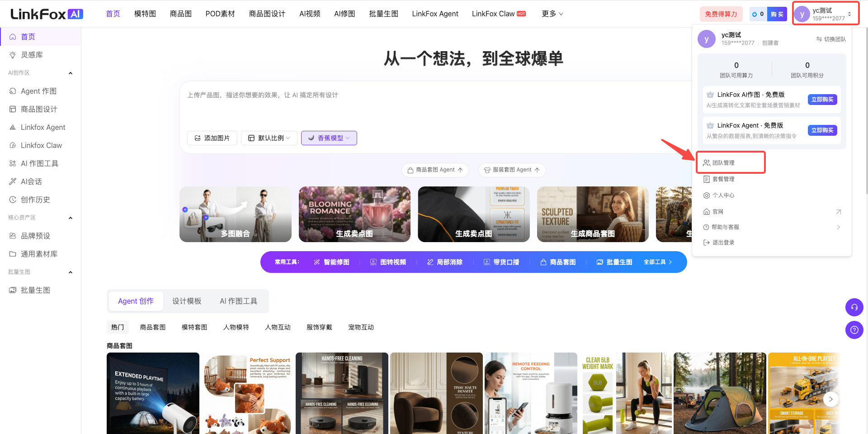Click 图转视频 in the tools bar
Screen dimensions: 868x434
pyautogui.click(x=388, y=262)
